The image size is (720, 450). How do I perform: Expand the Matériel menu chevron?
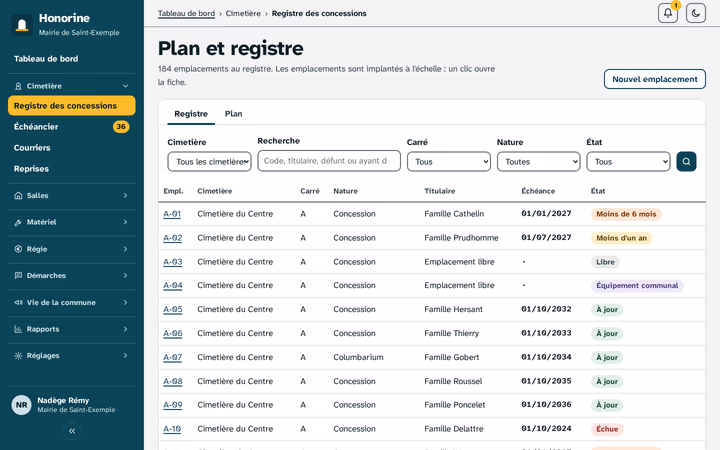point(125,222)
